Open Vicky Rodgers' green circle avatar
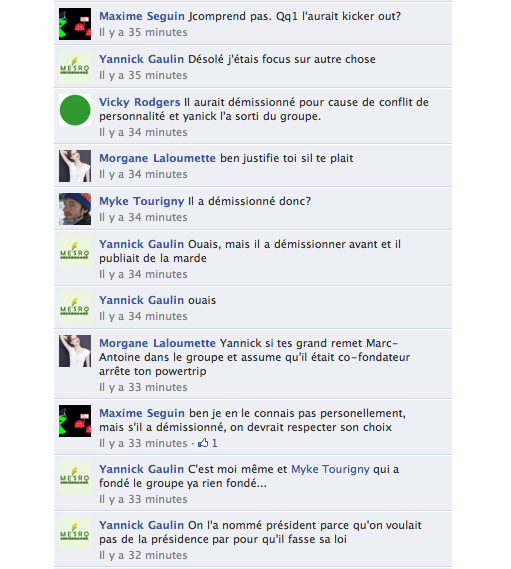 (x=75, y=110)
